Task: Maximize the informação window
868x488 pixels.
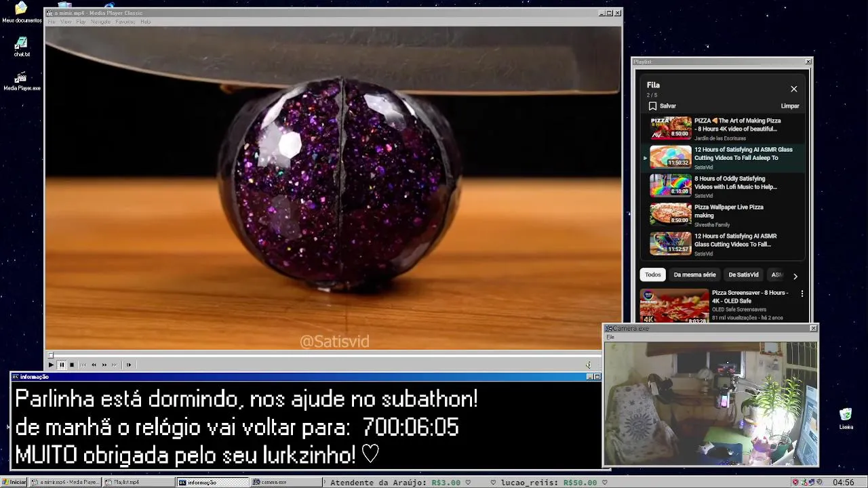Action: 597,377
